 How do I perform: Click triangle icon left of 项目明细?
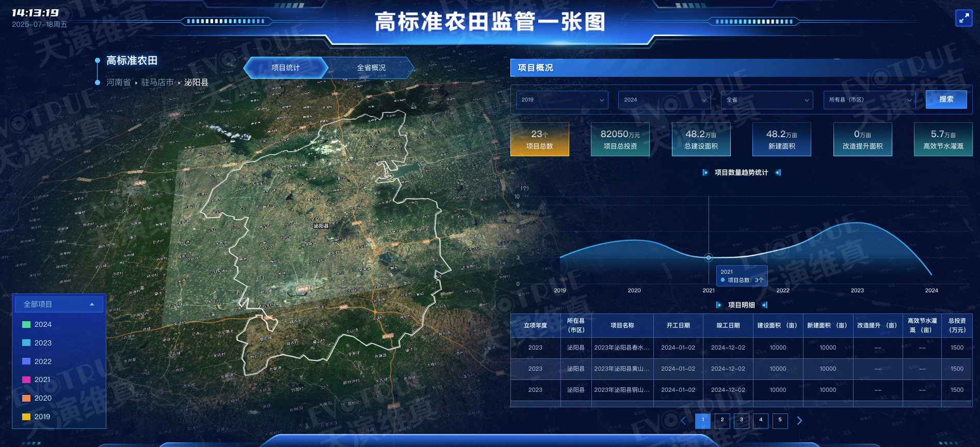click(x=719, y=305)
